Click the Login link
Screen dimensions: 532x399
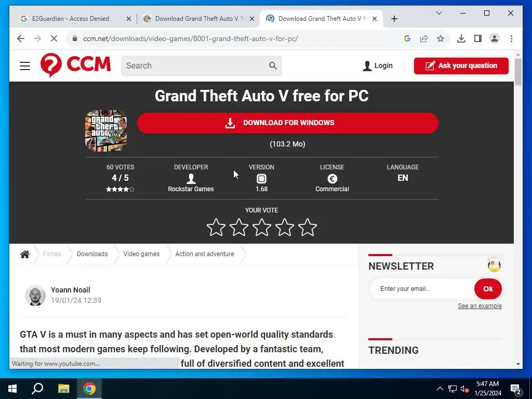coord(383,65)
